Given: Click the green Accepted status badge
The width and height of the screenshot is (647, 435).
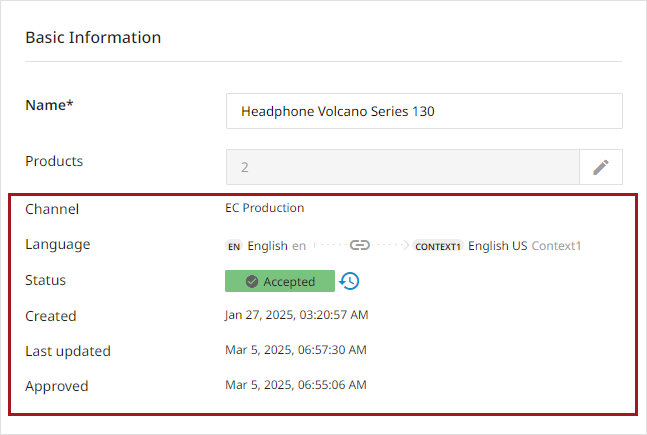Looking at the screenshot, I should 280,282.
